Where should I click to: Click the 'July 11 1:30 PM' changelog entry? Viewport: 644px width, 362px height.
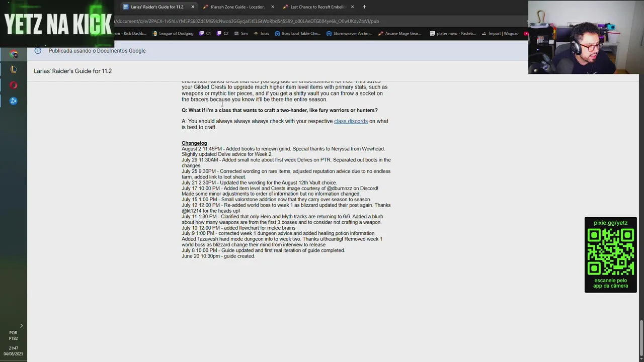282,219
